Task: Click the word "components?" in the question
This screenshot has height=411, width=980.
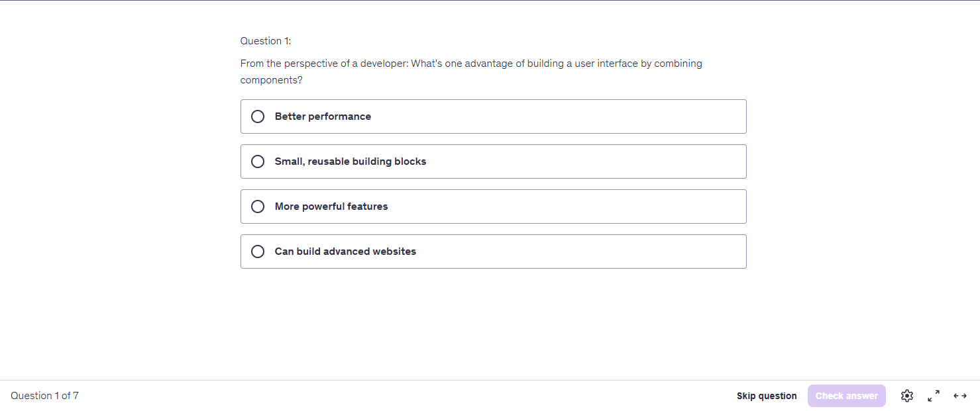Action: (272, 80)
